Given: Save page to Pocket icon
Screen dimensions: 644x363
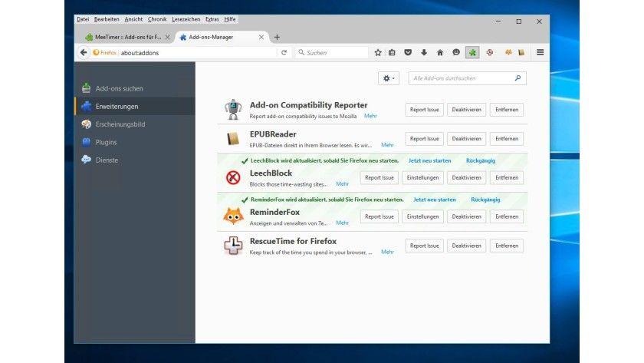Looking at the screenshot, I should (x=408, y=53).
